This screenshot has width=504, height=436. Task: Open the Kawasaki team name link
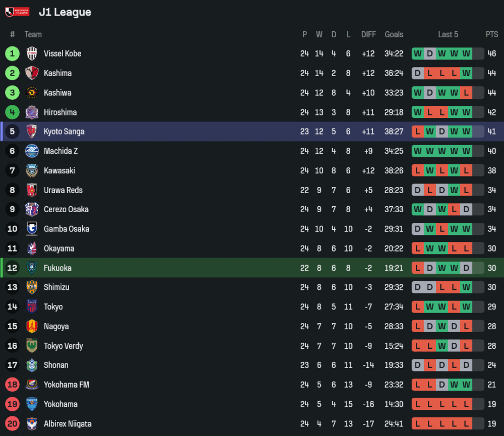[x=59, y=171]
